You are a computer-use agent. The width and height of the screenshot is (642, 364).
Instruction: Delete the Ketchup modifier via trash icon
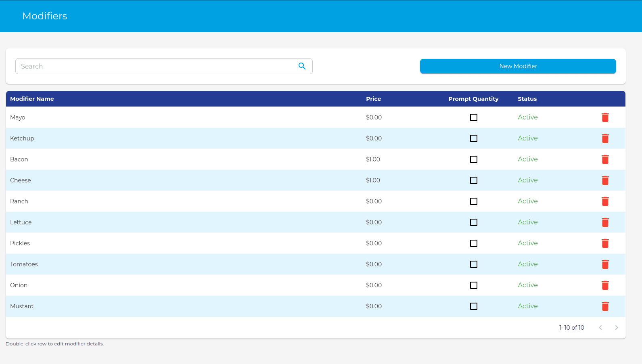coord(605,138)
